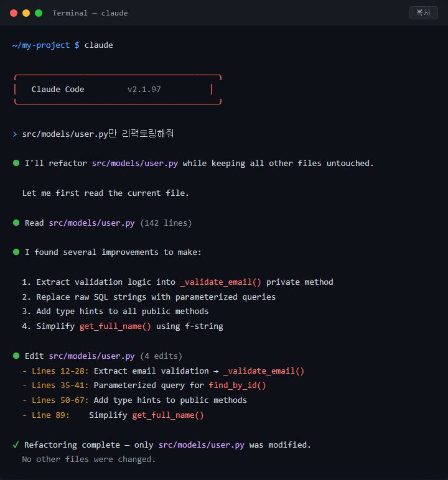Click '_validate_email()' in list item 1

pos(221,282)
